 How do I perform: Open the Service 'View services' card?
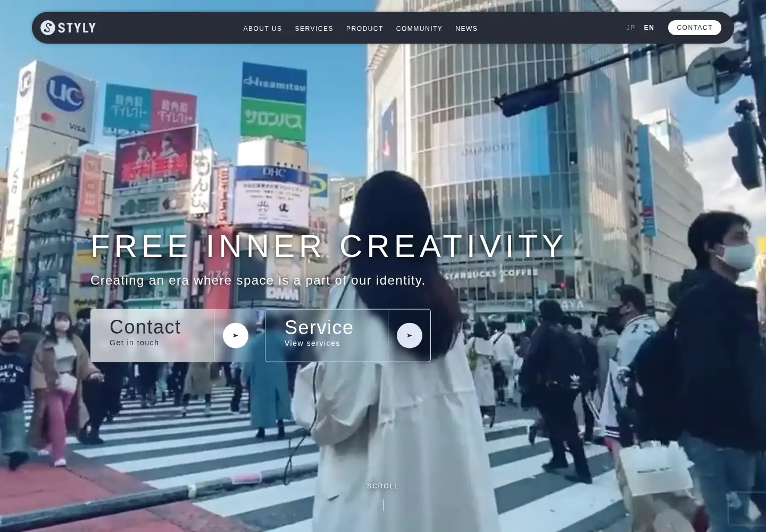[x=348, y=336]
